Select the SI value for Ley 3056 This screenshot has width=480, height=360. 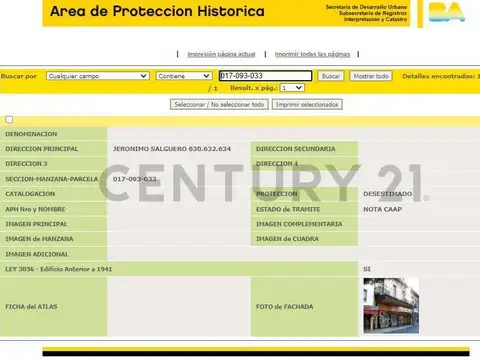(367, 269)
